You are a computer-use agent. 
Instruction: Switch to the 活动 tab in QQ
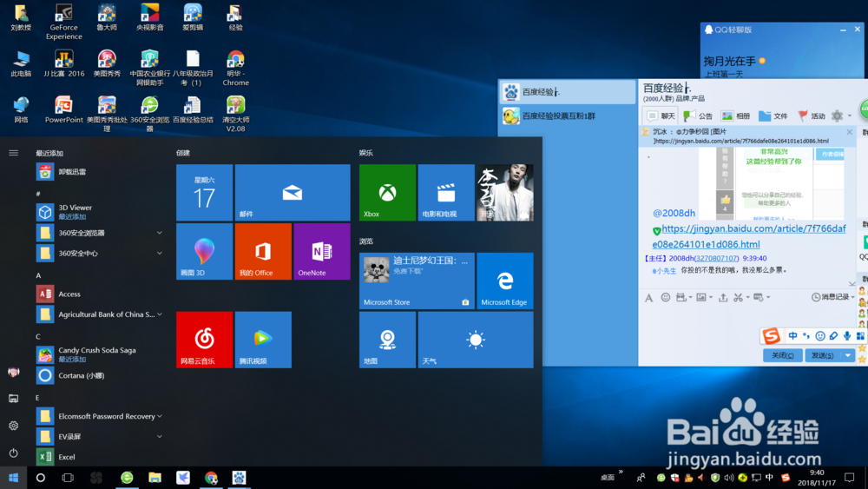click(811, 116)
